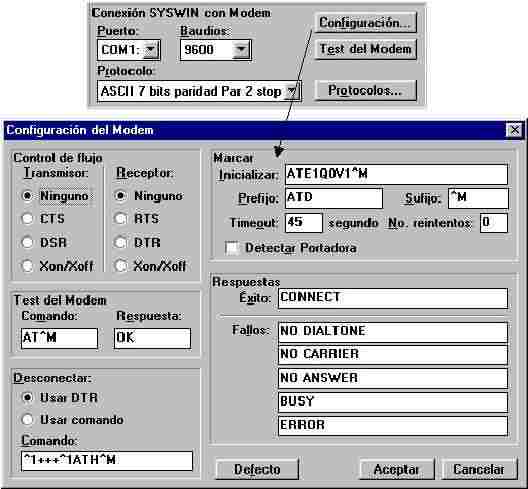528x489 pixels.
Task: Click the Inicializar ATE1Q0V1^M field
Action: 396,174
